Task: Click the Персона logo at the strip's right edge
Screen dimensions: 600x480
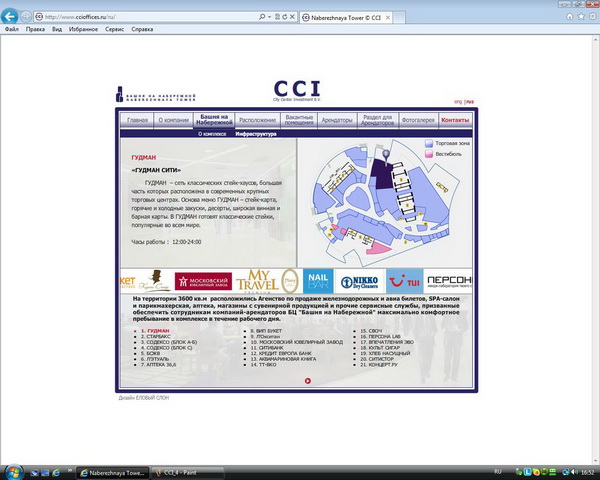Action: 450,281
